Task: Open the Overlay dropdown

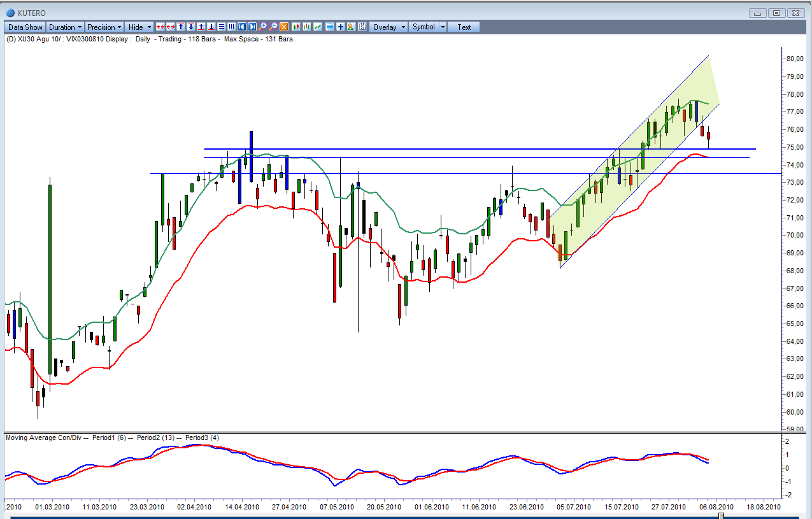Action: pyautogui.click(x=388, y=27)
